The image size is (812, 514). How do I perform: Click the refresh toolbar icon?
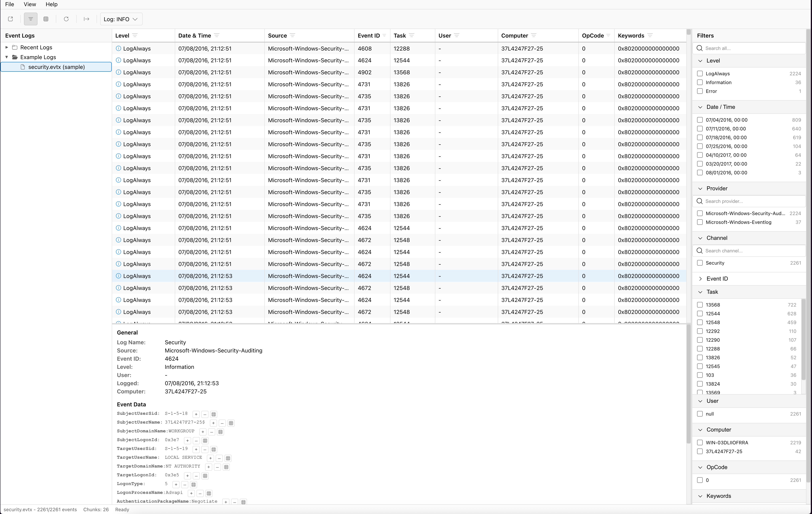[x=66, y=19]
